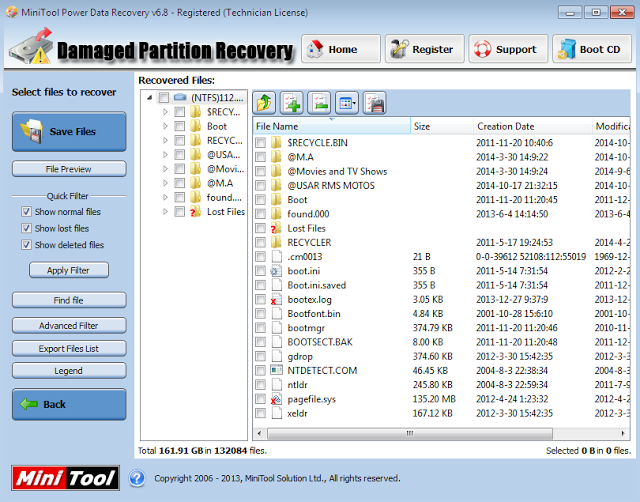The image size is (640, 502).
Task: Open the Register button
Action: [424, 49]
